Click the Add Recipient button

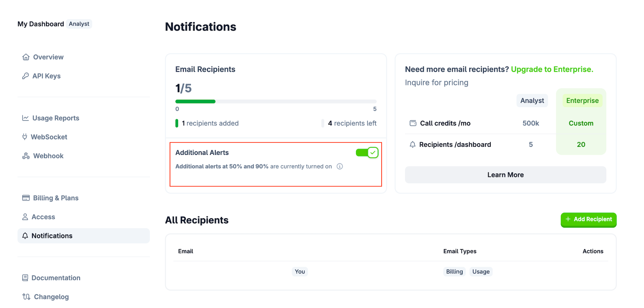click(588, 220)
